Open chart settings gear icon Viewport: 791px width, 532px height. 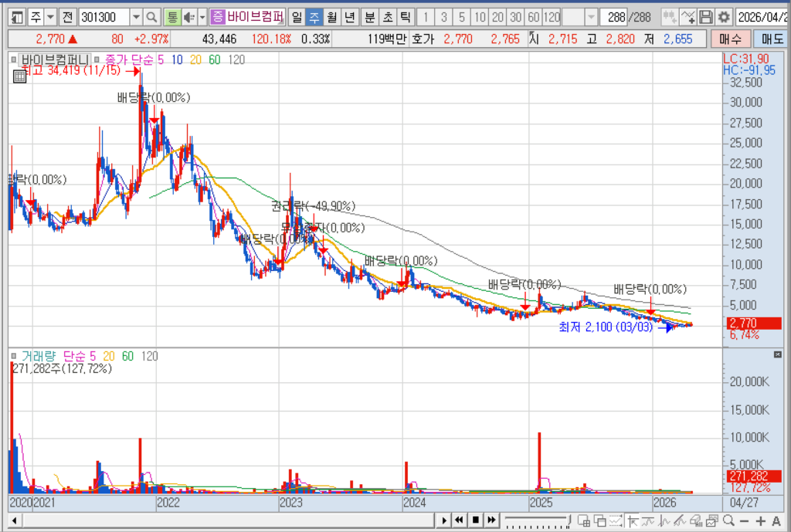724,17
